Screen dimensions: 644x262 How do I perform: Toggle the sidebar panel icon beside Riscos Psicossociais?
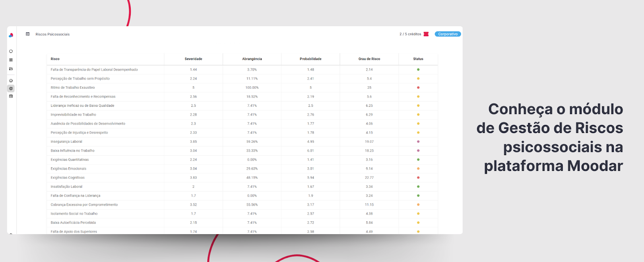pyautogui.click(x=28, y=34)
